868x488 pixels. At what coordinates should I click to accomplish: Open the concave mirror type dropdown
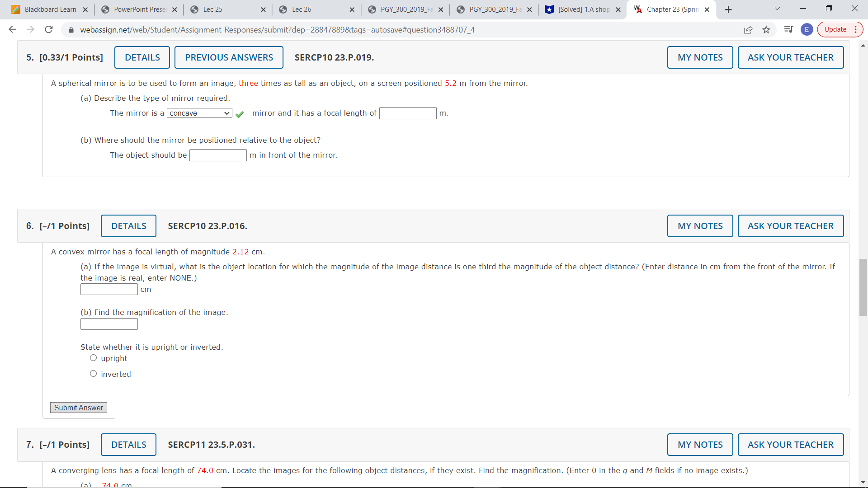pos(199,113)
